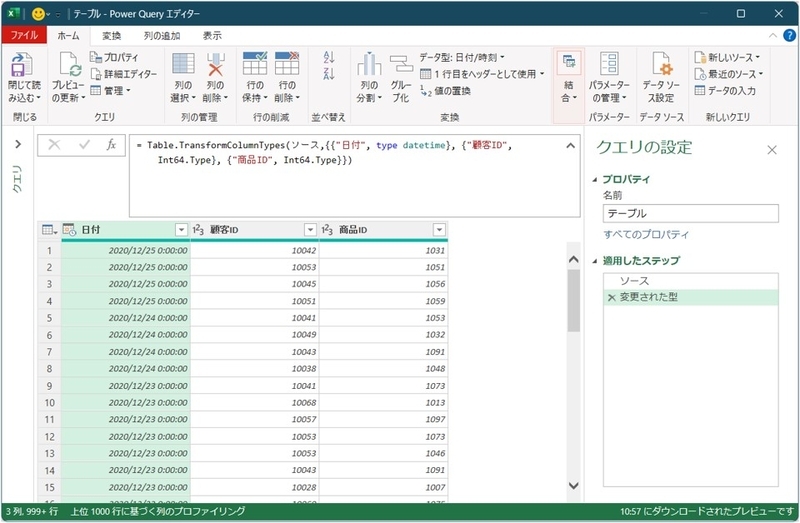800x523 pixels.
Task: Open the データ型: 日付/時刻 dropdown
Action: [x=462, y=57]
